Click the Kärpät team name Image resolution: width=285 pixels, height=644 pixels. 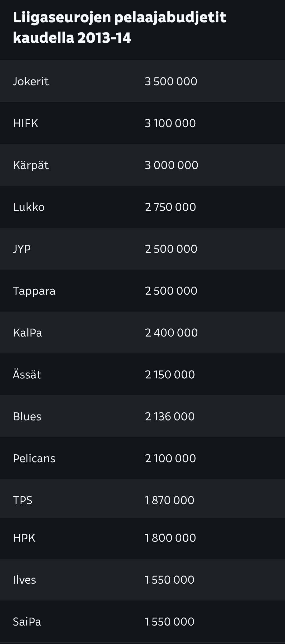(31, 165)
